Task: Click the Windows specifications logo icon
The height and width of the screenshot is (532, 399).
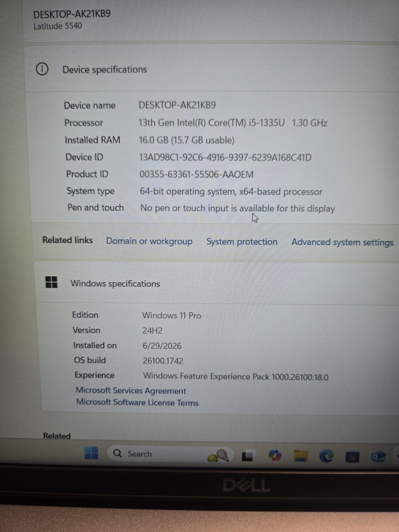Action: click(x=51, y=282)
